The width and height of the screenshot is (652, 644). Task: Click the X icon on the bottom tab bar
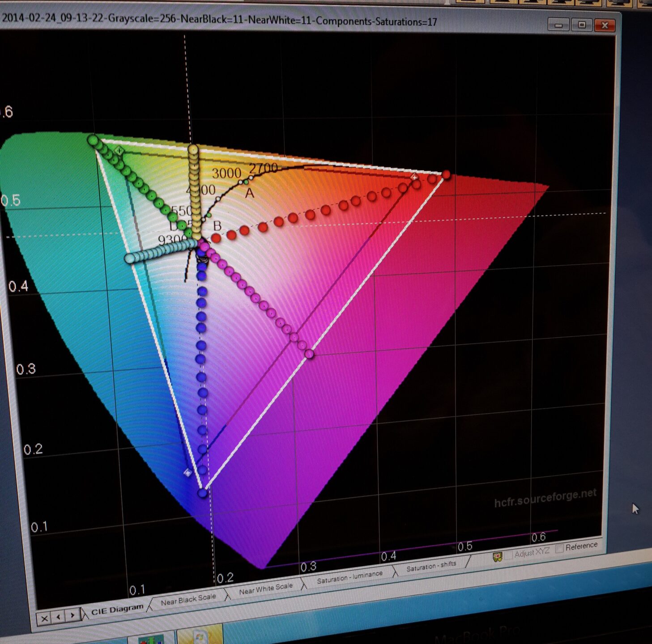tap(45, 618)
